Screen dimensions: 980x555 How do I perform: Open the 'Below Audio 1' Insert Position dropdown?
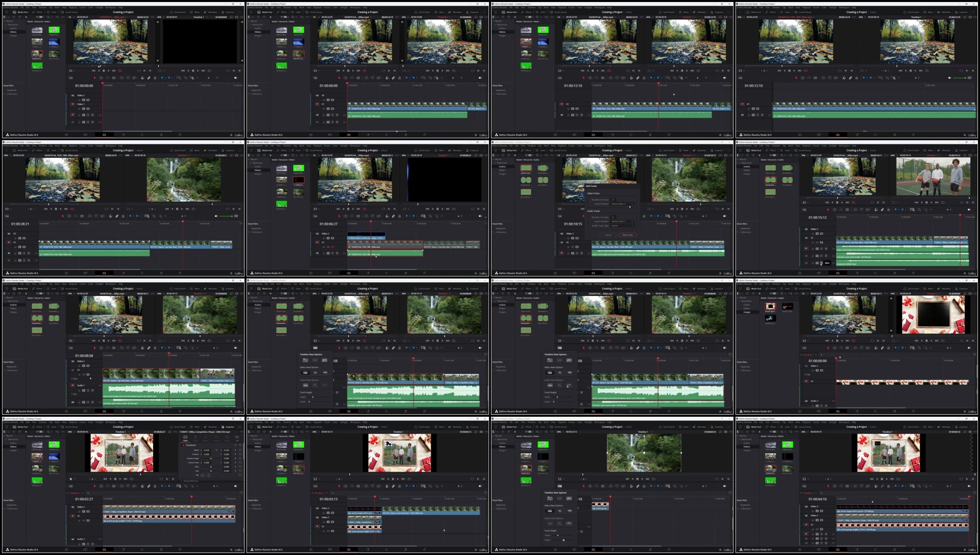(622, 221)
